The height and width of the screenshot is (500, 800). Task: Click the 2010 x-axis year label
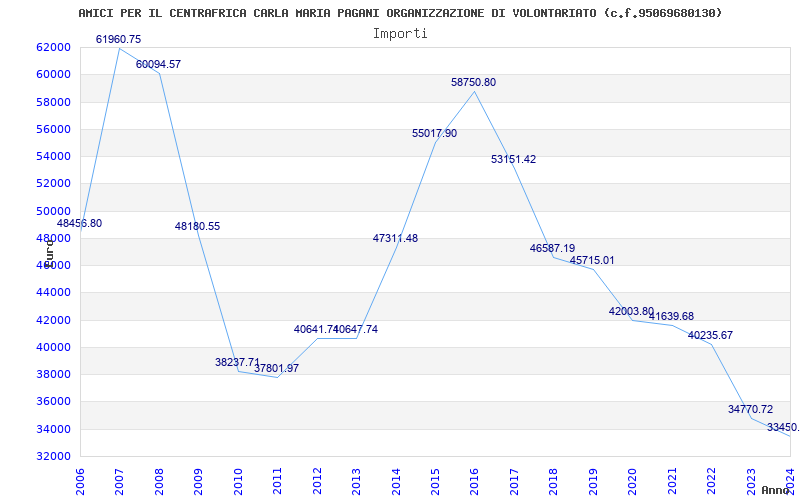coord(238,480)
